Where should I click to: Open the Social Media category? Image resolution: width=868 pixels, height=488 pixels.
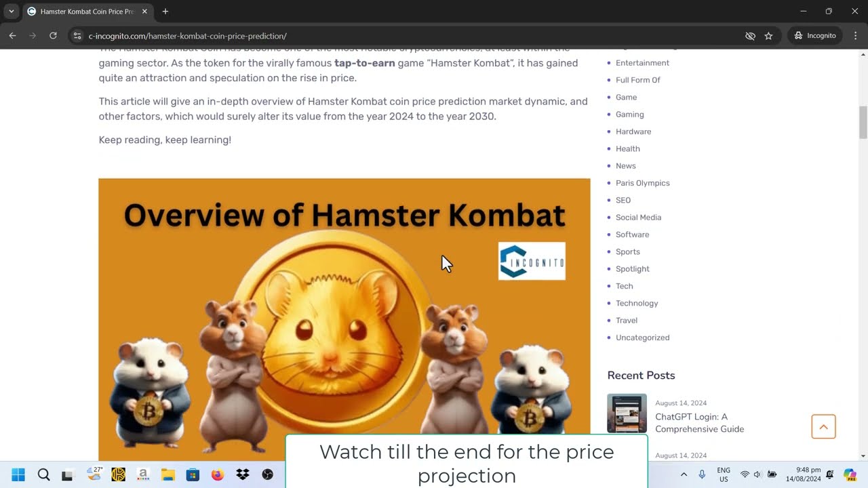pos(638,218)
